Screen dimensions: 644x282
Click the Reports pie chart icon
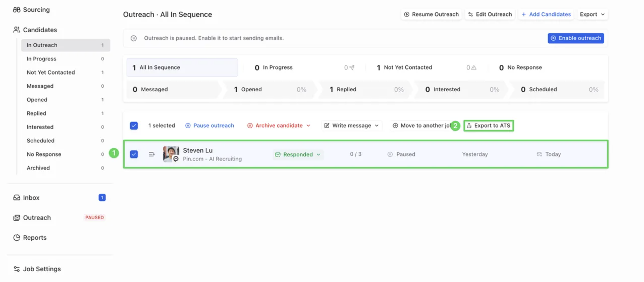17,238
